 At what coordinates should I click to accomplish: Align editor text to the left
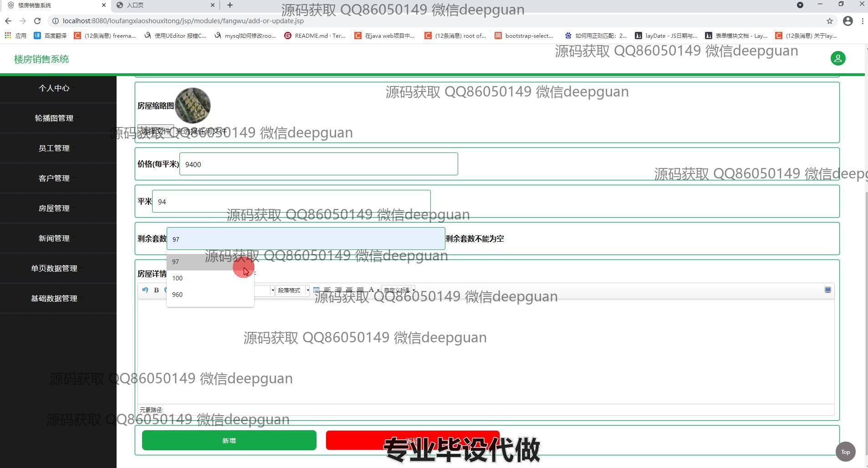pyautogui.click(x=327, y=290)
